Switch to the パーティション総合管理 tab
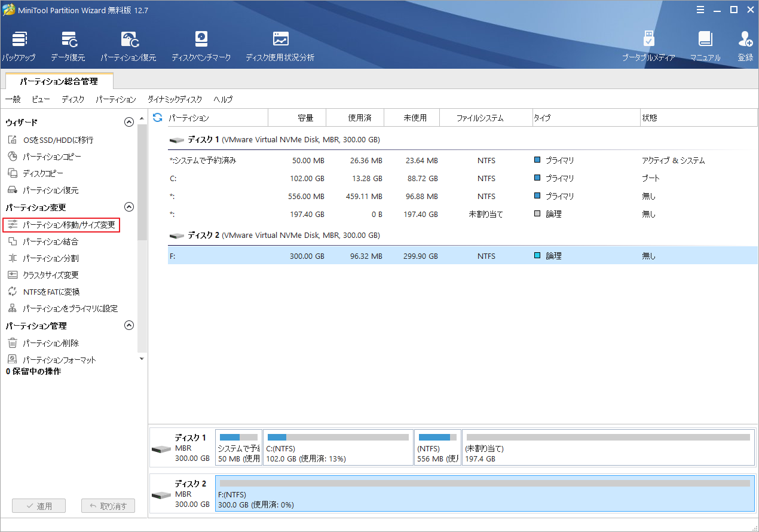Image resolution: width=759 pixels, height=532 pixels. point(58,81)
